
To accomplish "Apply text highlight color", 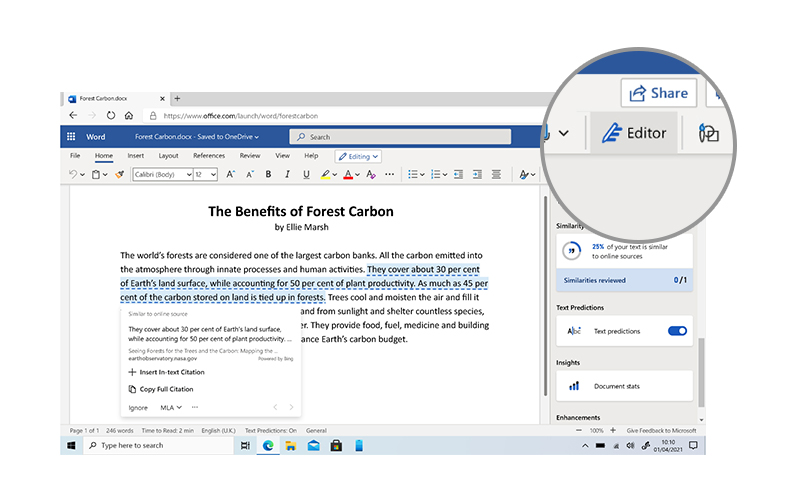I will [325, 174].
